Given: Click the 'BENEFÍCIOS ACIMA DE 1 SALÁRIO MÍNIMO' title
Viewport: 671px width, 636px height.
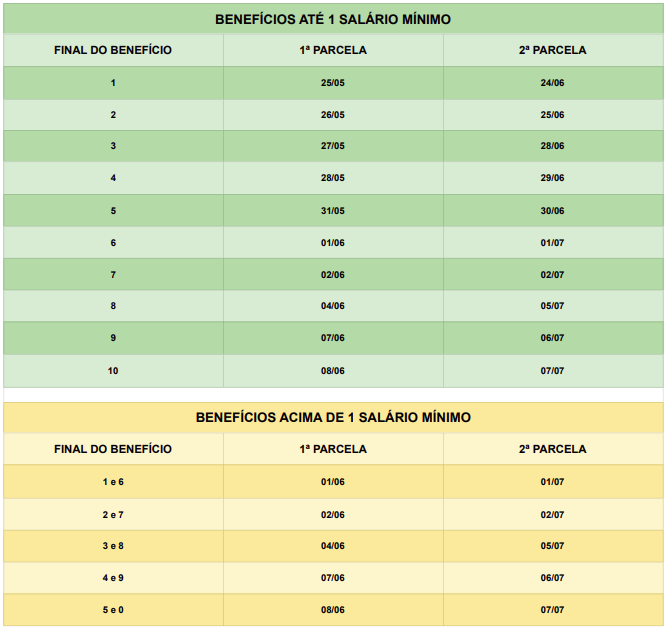Looking at the screenshot, I should 333,417.
